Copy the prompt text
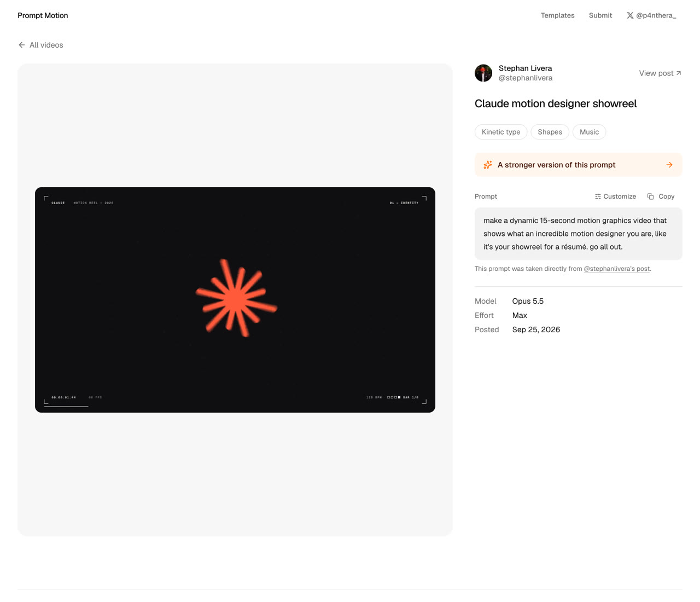 tap(661, 196)
